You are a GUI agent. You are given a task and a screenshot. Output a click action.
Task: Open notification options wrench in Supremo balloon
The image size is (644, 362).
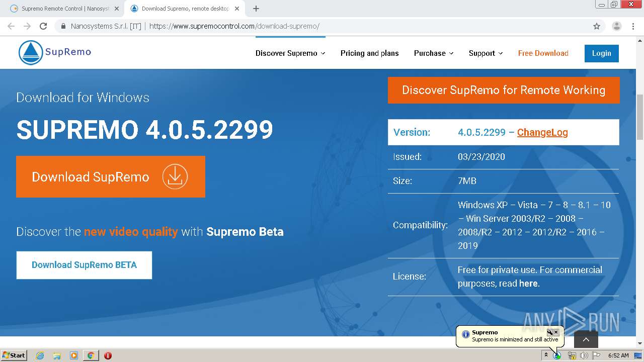point(550,332)
